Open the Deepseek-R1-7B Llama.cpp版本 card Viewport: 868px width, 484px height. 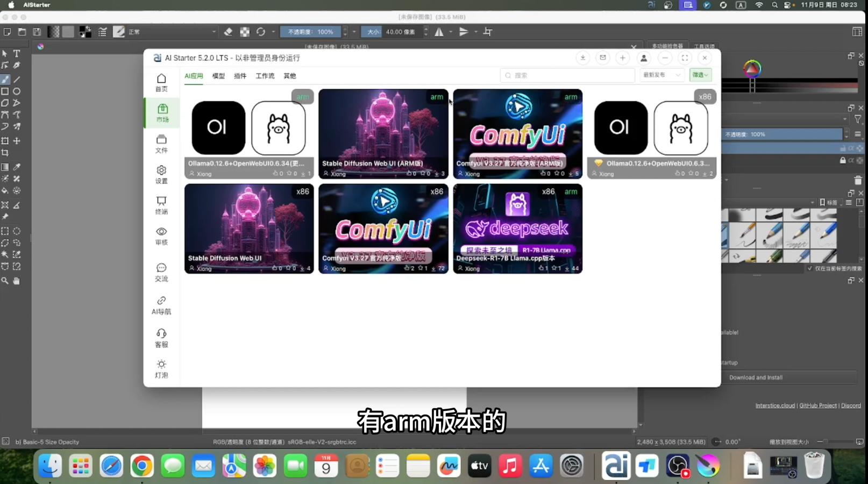[x=517, y=229]
